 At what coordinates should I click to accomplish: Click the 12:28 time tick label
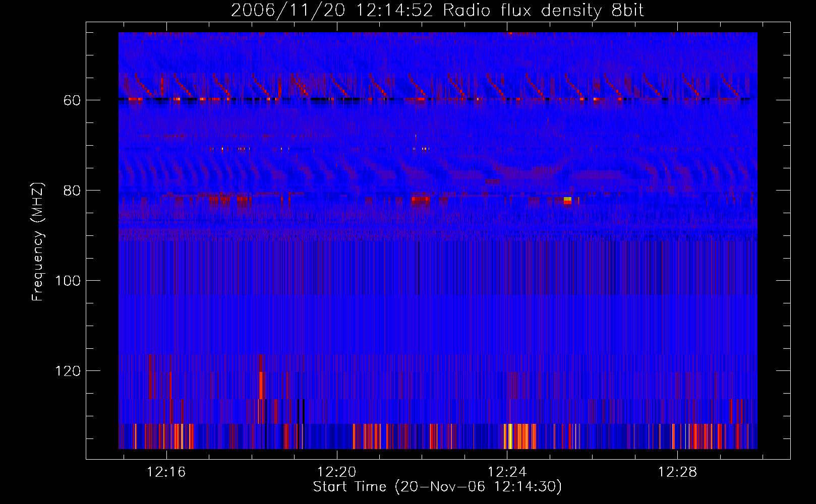point(677,472)
